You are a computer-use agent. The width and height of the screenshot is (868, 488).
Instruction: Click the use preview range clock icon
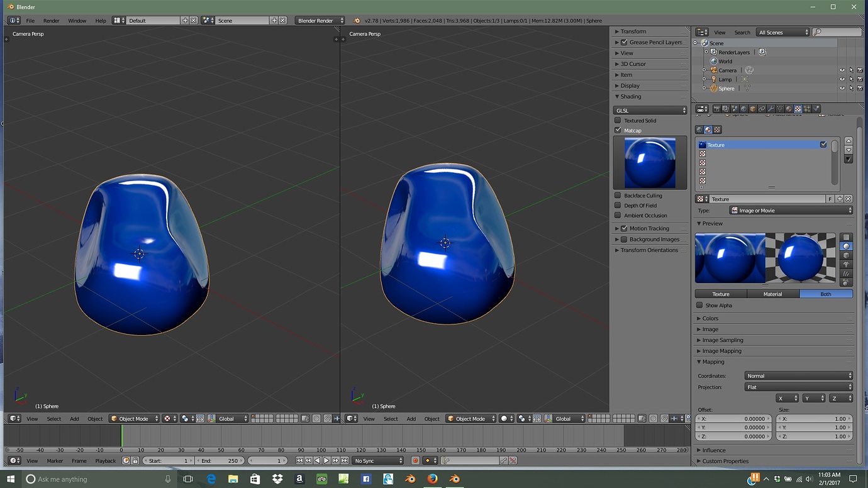[x=126, y=461]
